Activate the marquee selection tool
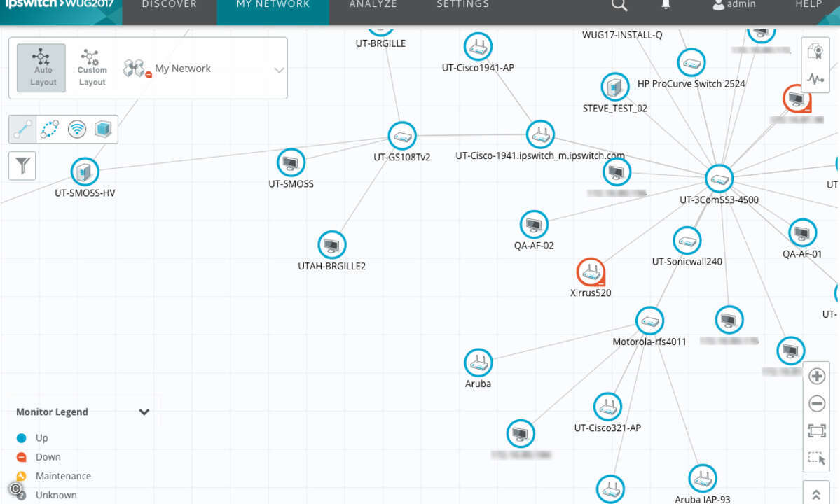This screenshot has width=840, height=504. [816, 458]
